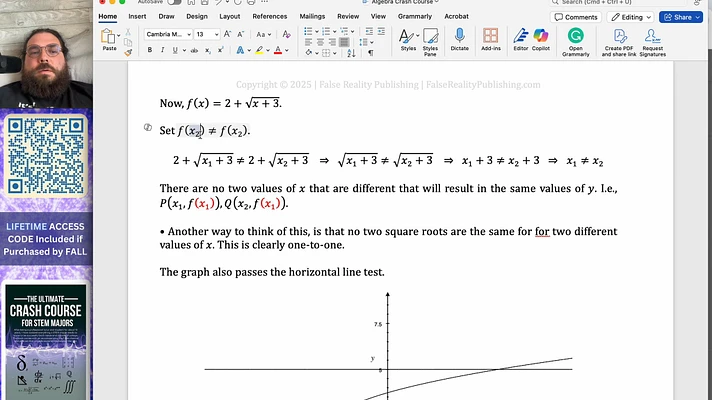This screenshot has height=400, width=712.
Task: Click Request Signatures
Action: (652, 42)
